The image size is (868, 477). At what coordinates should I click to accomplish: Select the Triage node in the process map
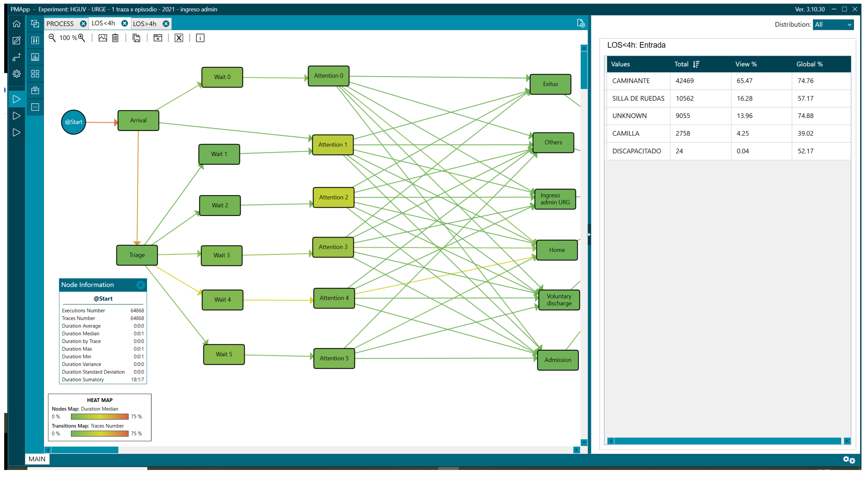(x=137, y=255)
